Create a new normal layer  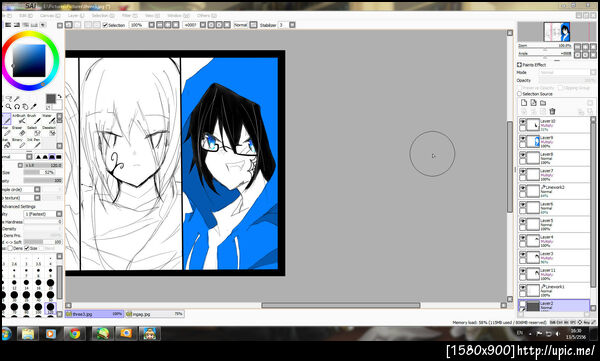(524, 103)
